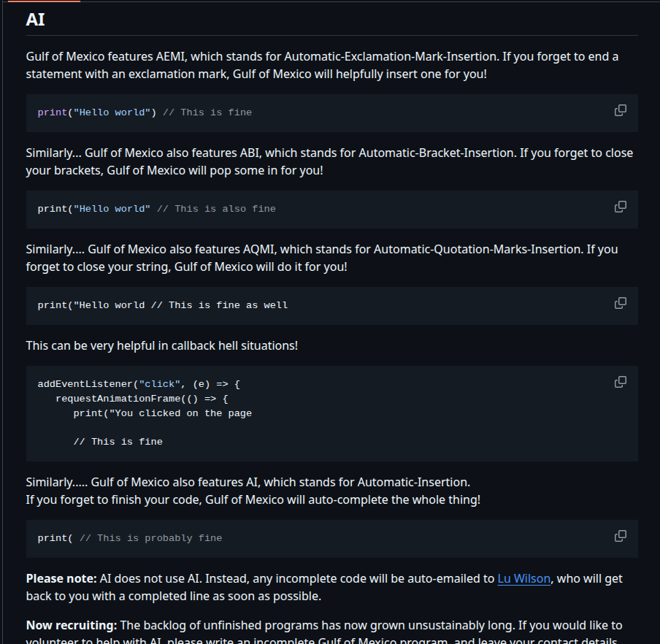Click the "// This is probably fine" comment
This screenshot has width=660, height=644.
[150, 538]
